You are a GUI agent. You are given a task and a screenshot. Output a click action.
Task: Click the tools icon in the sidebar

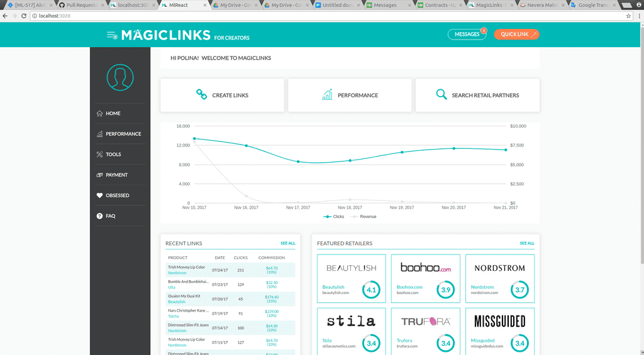tap(99, 155)
